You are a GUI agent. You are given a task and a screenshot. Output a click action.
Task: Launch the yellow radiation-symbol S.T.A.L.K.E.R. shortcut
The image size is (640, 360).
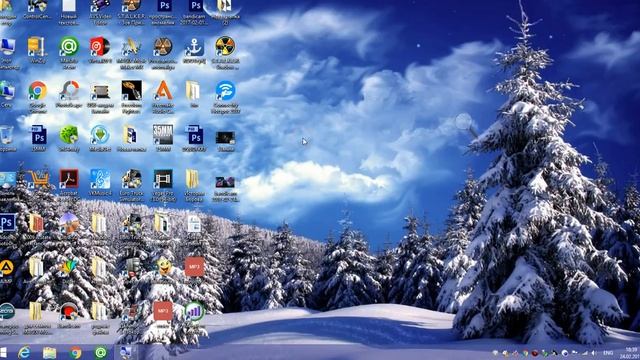pos(225,46)
